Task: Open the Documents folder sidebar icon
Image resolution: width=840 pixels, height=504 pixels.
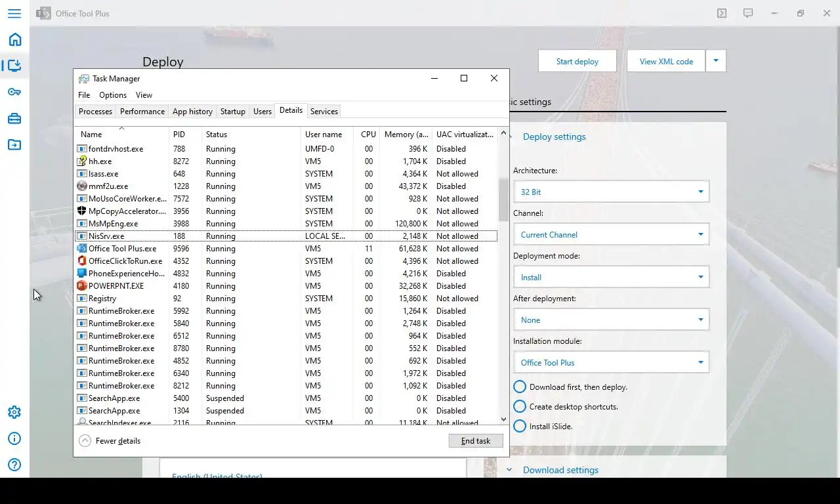Action: click(x=14, y=145)
